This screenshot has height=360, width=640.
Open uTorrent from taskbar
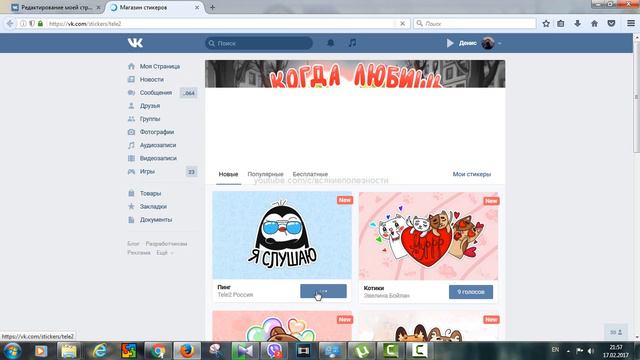[x=362, y=351]
